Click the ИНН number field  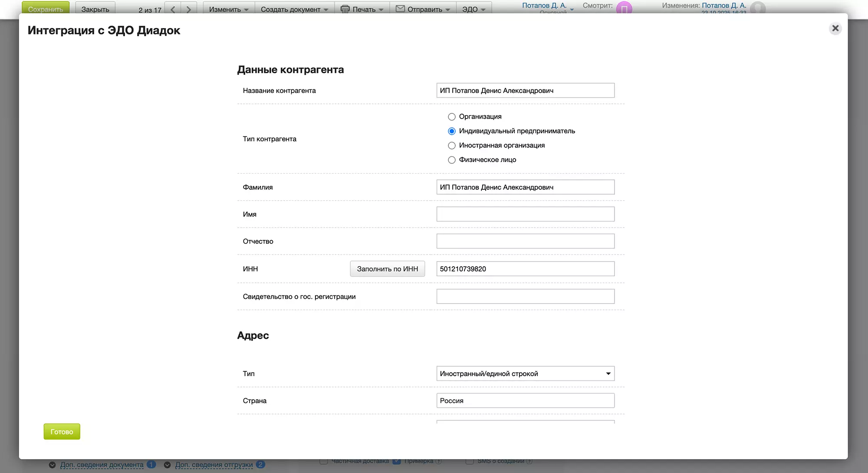click(525, 269)
